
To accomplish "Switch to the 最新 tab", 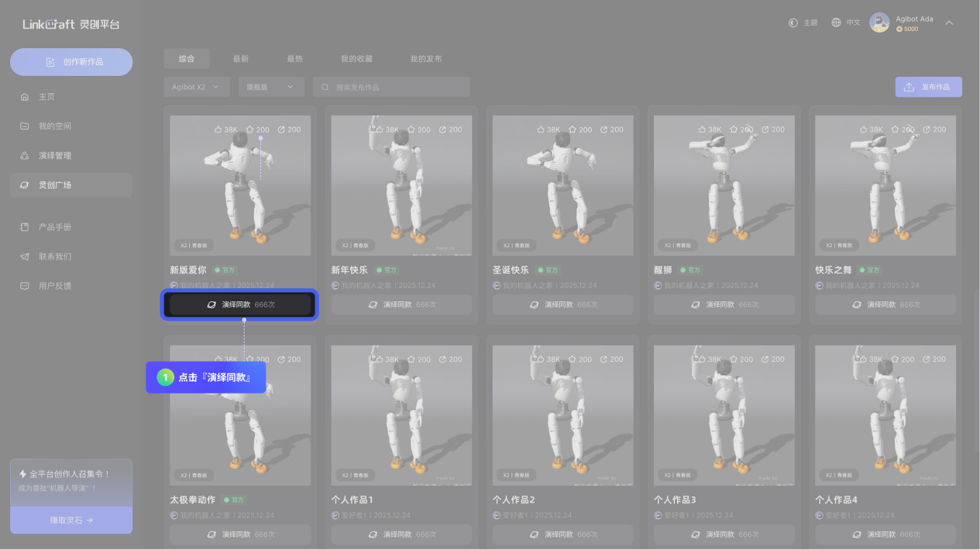I will 241,59.
